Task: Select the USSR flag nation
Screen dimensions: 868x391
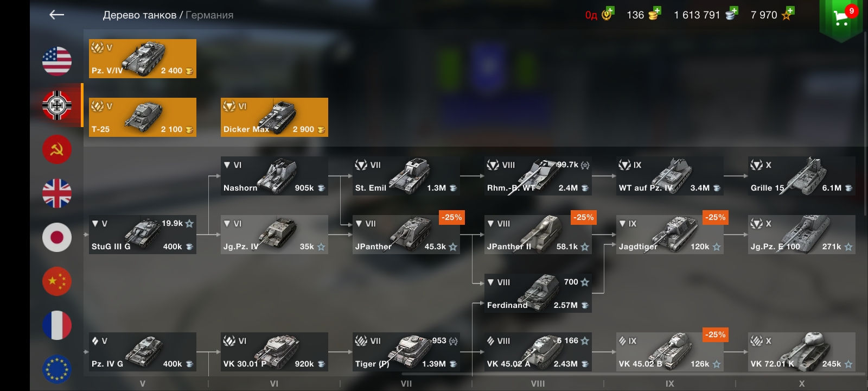Action: pyautogui.click(x=57, y=149)
